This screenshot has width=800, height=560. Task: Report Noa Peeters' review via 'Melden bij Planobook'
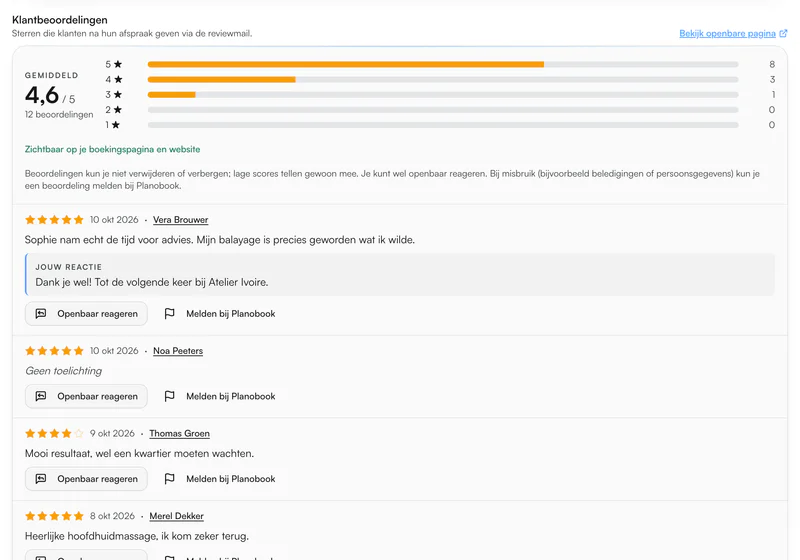pos(220,396)
